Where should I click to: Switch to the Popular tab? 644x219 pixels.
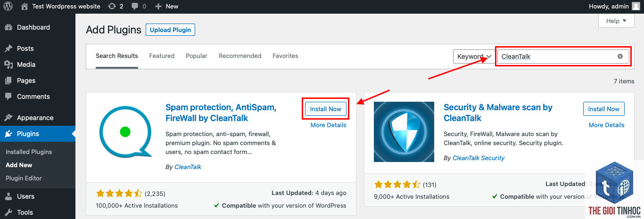[x=197, y=56]
